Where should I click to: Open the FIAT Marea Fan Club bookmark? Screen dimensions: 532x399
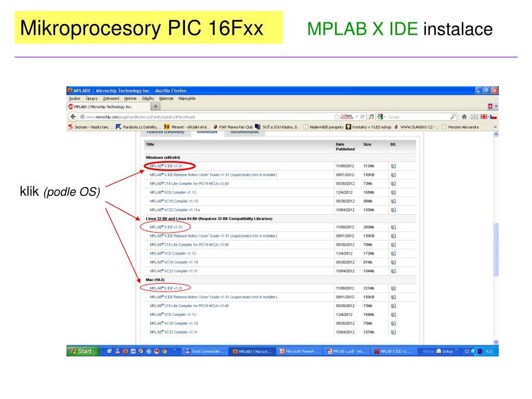click(x=233, y=127)
